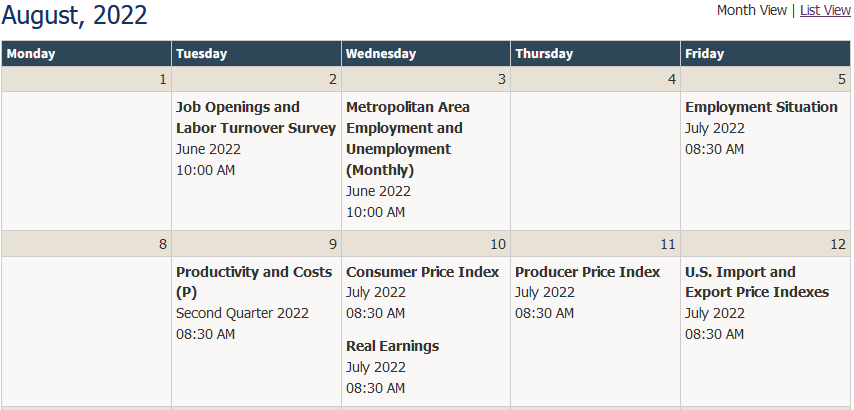Click June 2022 under Metropolitan Area Employment
The width and height of the screenshot is (854, 410).
378,192
